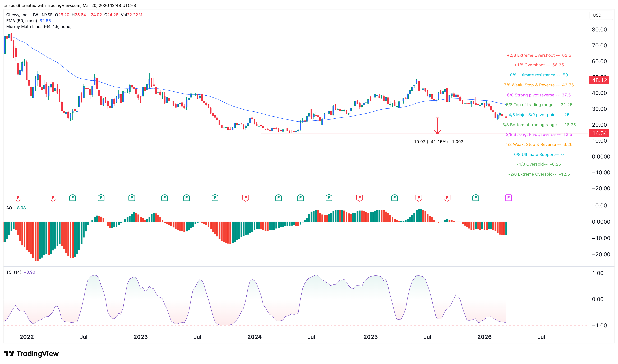Click the 14.64 red price label
618x364 pixels.
[x=599, y=133]
